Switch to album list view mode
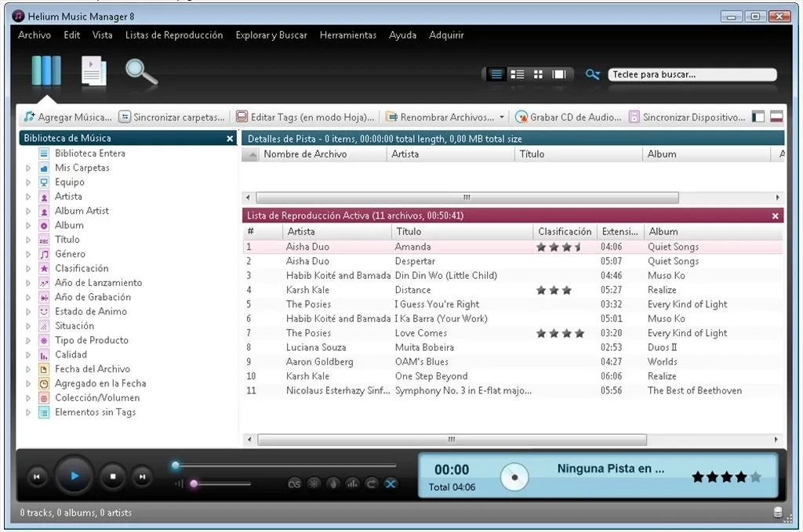 click(518, 74)
